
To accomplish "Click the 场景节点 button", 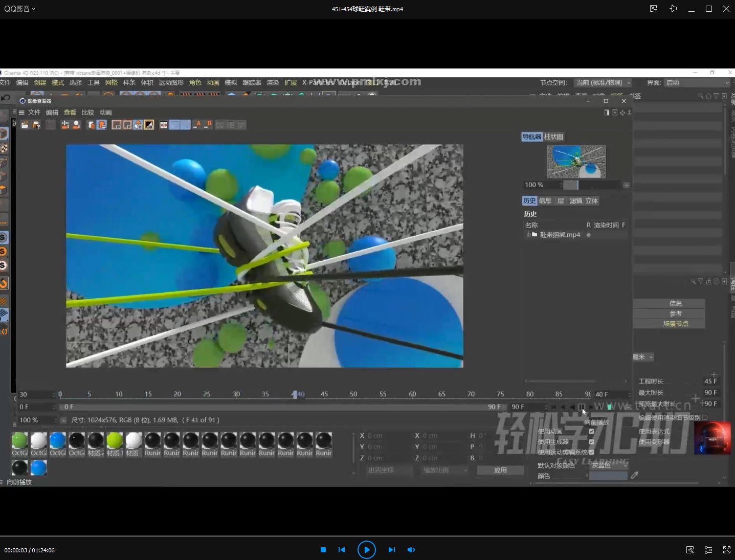I will coord(675,324).
